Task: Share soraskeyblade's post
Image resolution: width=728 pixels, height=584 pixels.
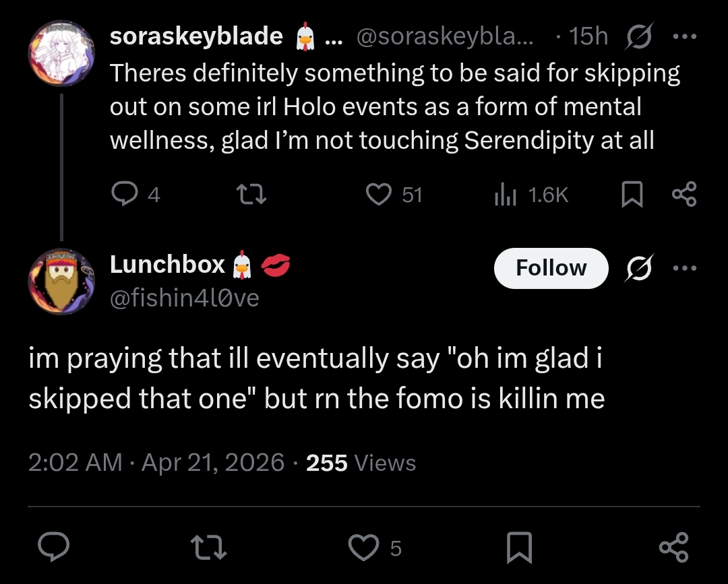Action: [684, 195]
